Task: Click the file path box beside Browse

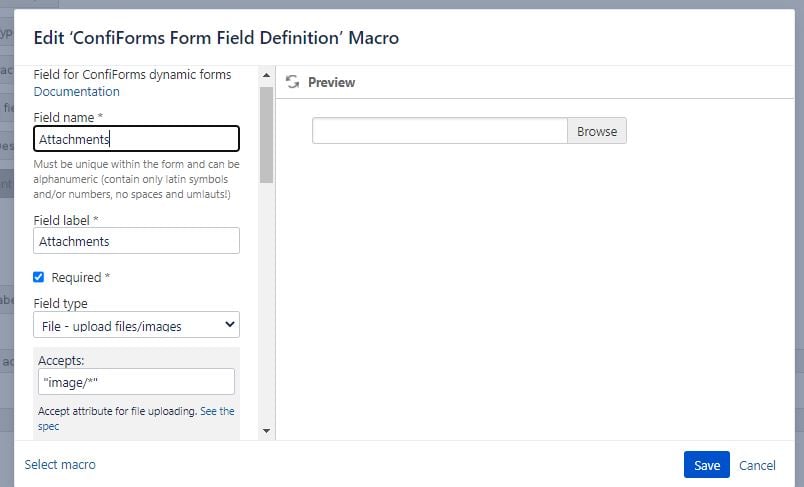Action: pos(440,131)
